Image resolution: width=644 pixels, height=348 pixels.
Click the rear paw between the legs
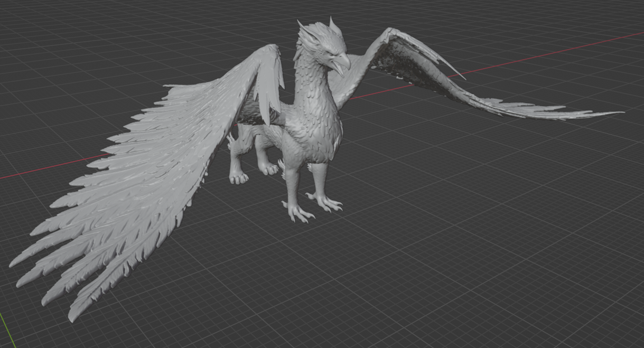click(x=269, y=169)
